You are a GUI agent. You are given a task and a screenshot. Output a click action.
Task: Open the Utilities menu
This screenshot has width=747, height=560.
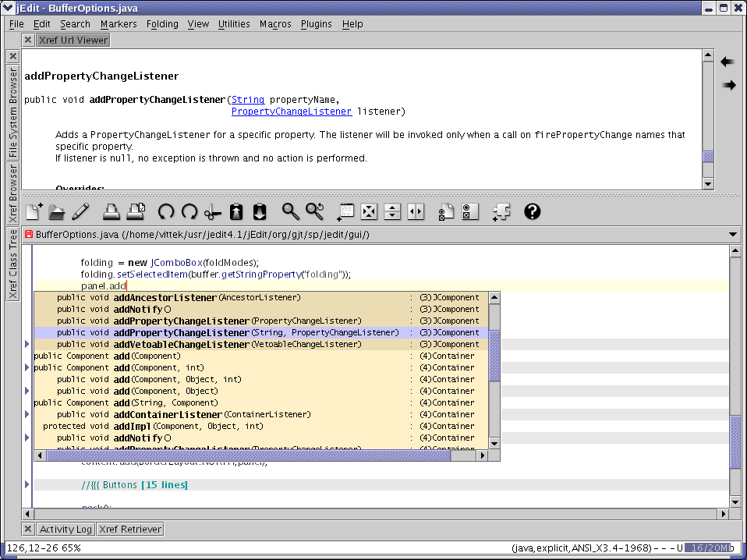(x=234, y=24)
